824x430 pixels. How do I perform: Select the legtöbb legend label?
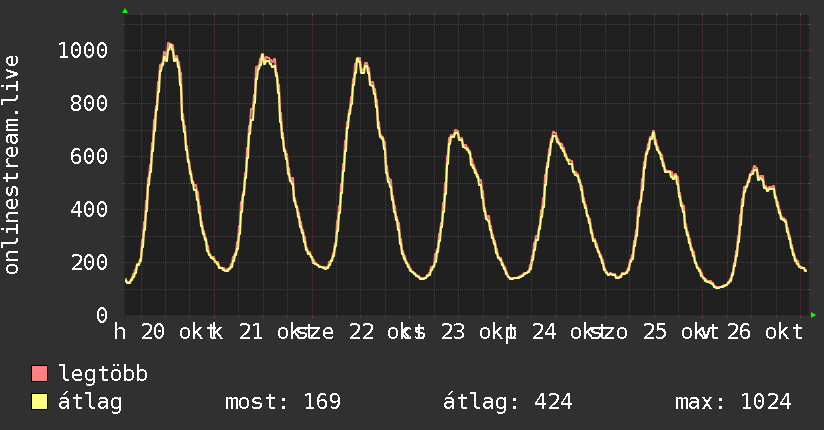pos(103,374)
